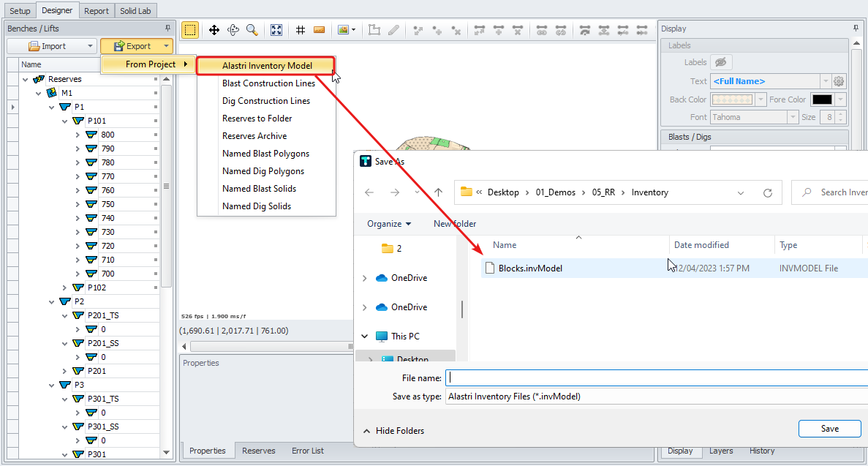Open the Save as type dropdown
Image resolution: width=868 pixels, height=466 pixels.
coord(655,397)
